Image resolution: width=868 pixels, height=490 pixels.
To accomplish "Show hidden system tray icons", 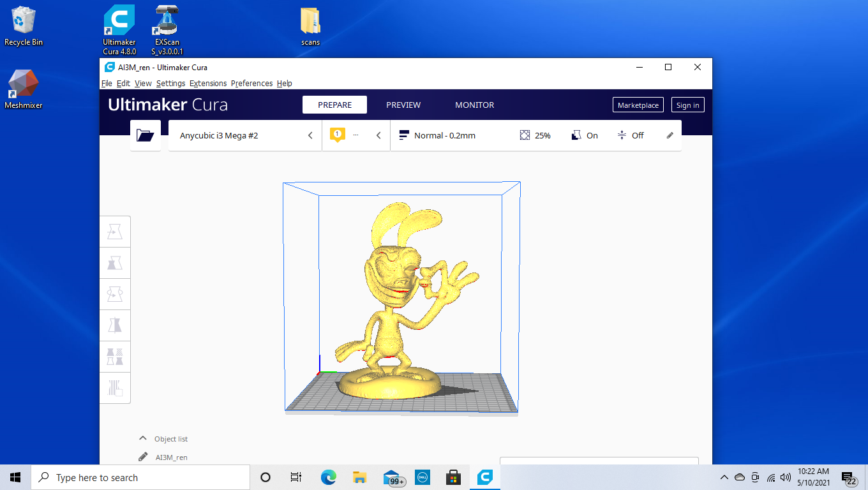I will point(724,477).
